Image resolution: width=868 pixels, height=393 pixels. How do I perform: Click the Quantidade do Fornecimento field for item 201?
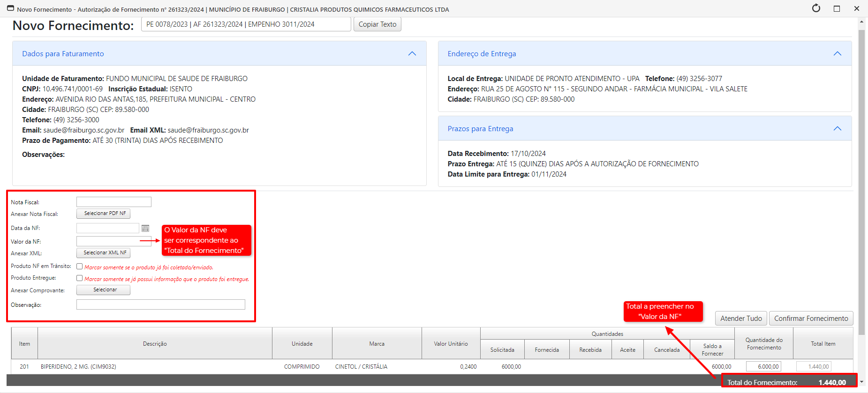[763, 367]
